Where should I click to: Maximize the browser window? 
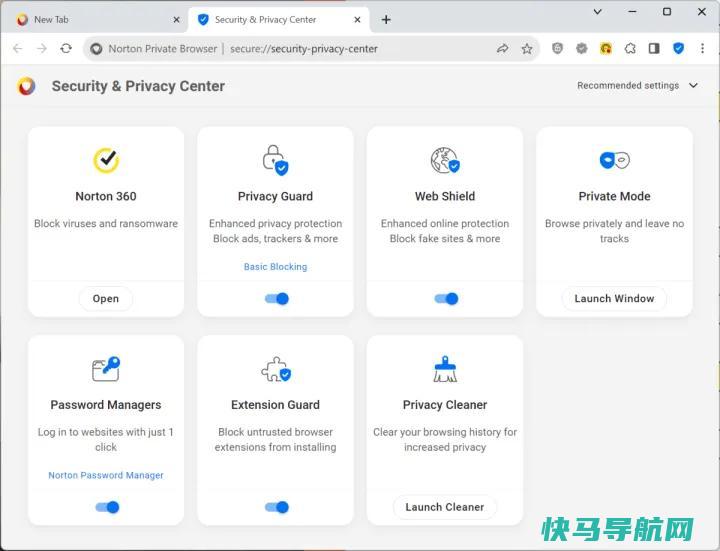click(x=667, y=12)
